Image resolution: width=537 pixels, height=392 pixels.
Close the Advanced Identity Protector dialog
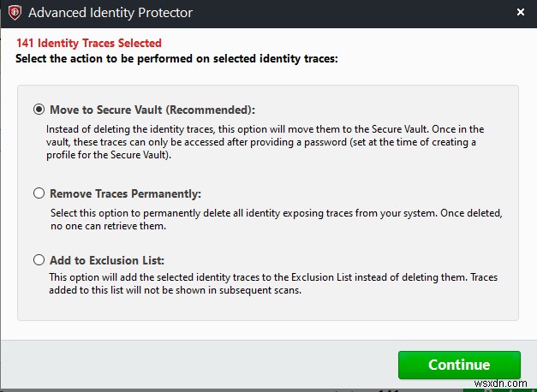coord(521,12)
